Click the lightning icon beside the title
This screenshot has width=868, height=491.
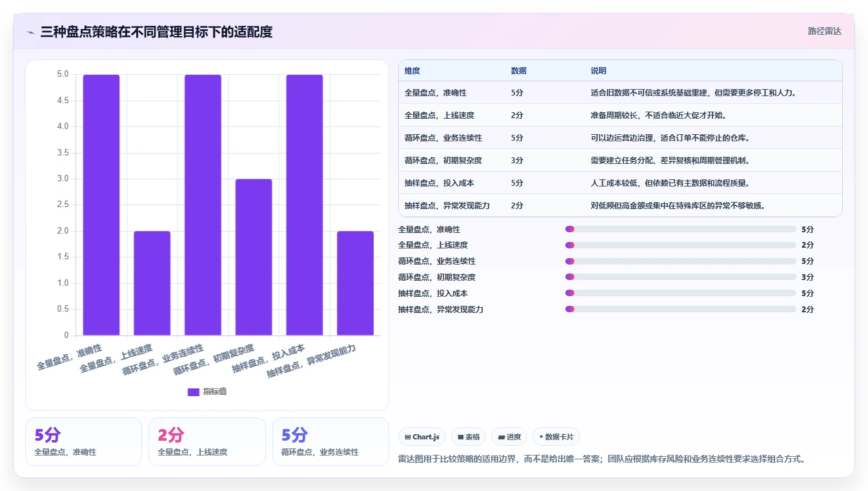coord(30,32)
